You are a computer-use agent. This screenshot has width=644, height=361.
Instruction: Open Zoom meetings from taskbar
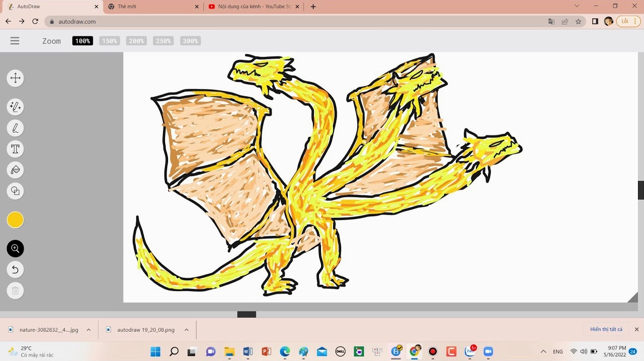(x=488, y=351)
